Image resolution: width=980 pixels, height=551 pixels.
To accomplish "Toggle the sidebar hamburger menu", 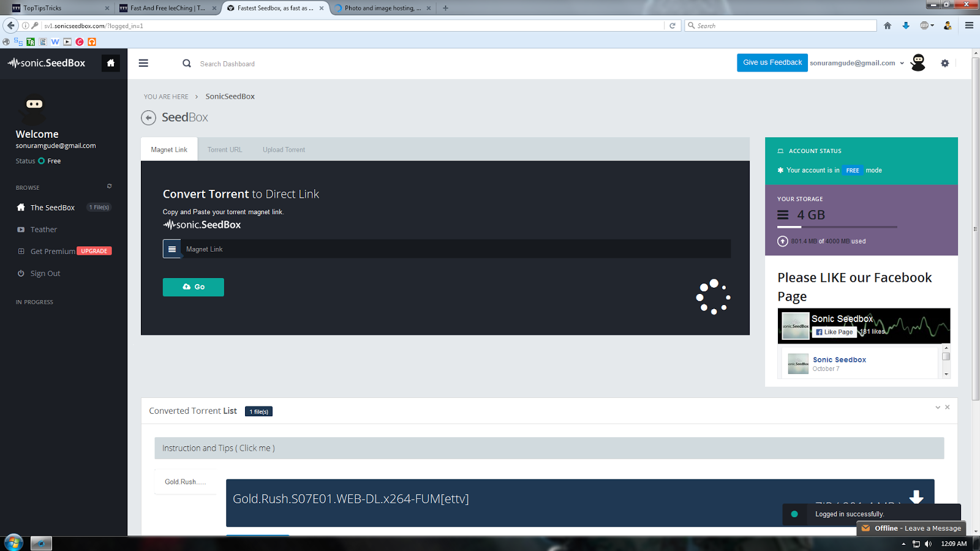I will coord(143,63).
